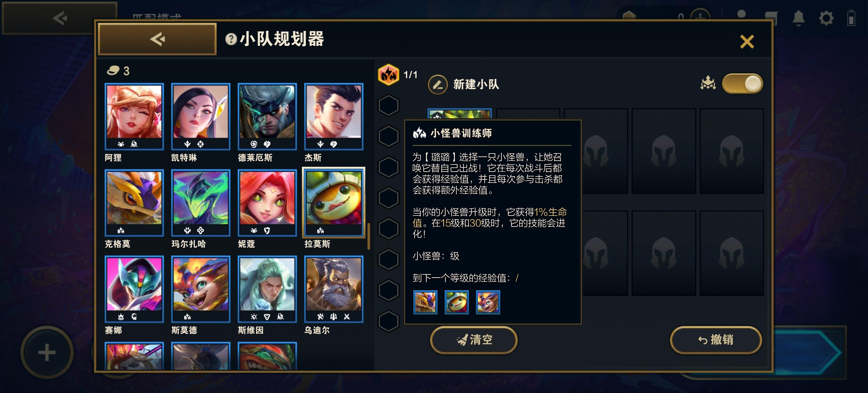Click the round plus button
Viewport: 868px width, 393px height.
pos(47,352)
